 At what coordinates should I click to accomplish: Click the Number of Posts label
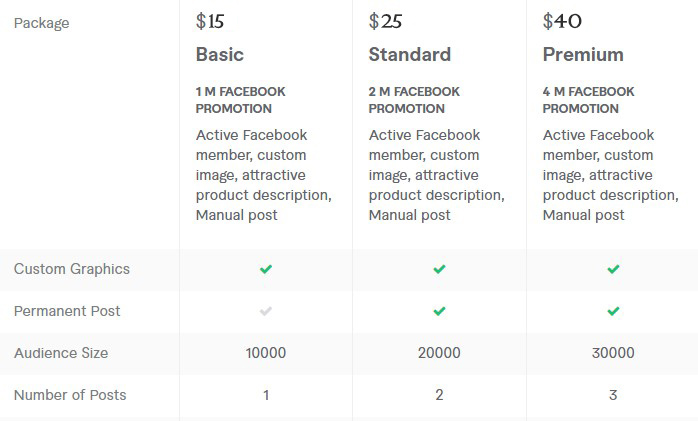70,395
